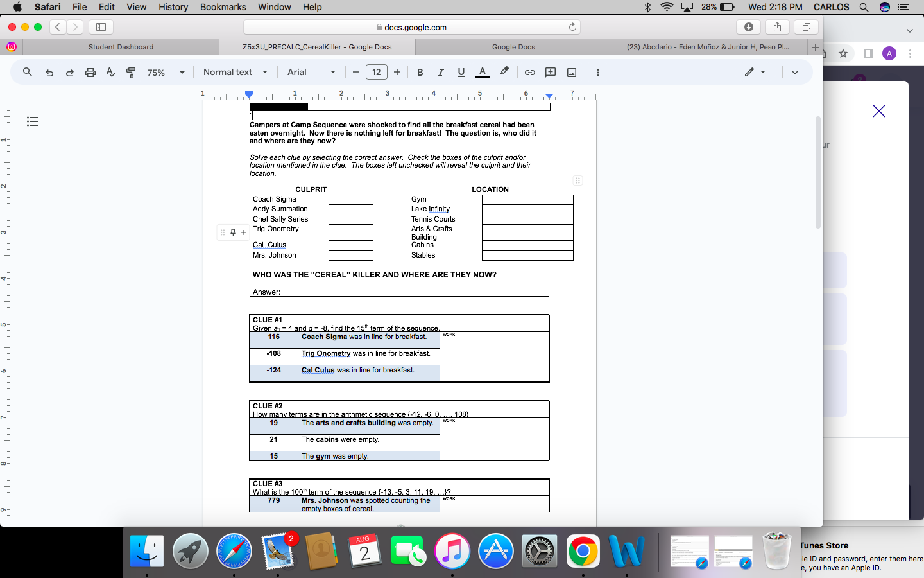Viewport: 924px width, 578px height.
Task: Open the purple profile avatar in Chrome
Action: [889, 53]
